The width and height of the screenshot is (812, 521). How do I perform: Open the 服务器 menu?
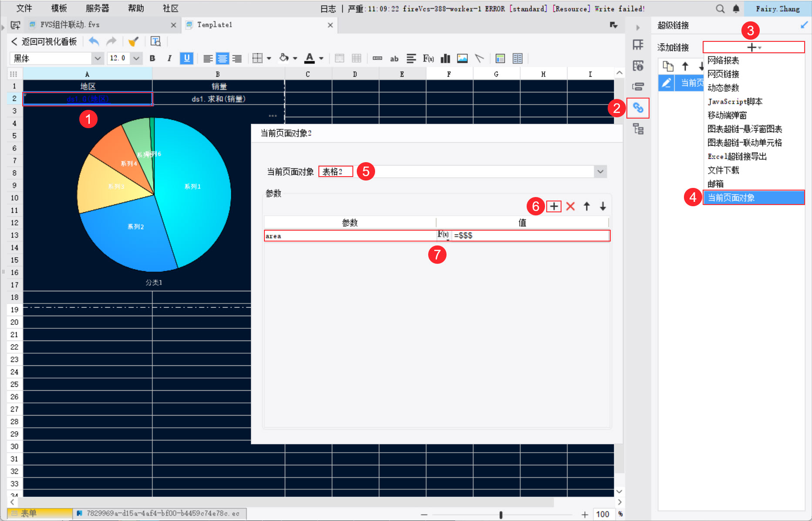tap(98, 8)
